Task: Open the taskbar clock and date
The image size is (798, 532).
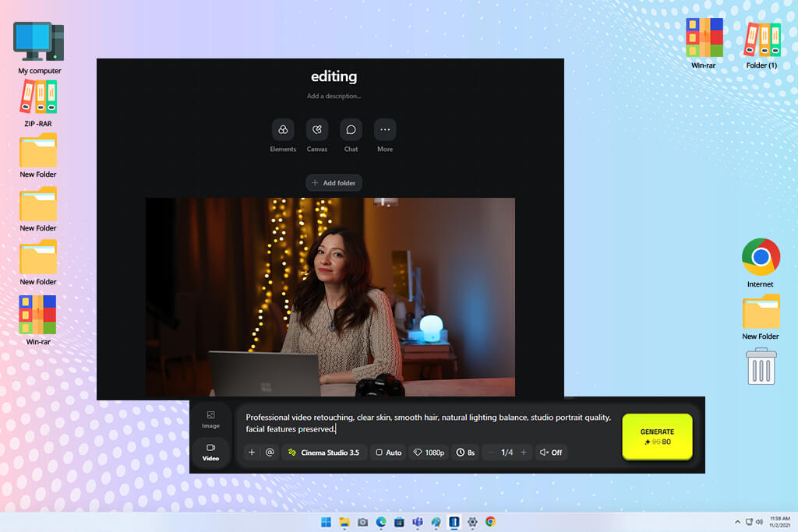Action: tap(779, 522)
